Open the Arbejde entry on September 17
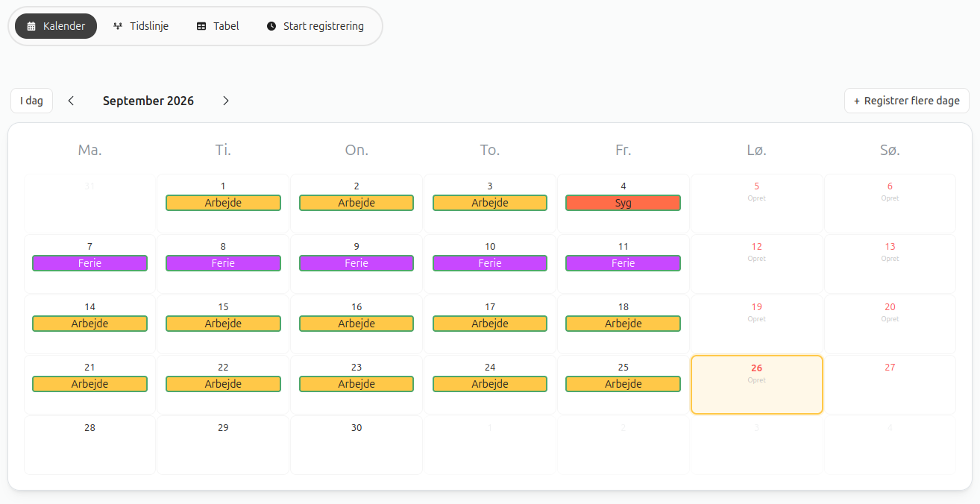This screenshot has height=504, width=980. [x=490, y=324]
